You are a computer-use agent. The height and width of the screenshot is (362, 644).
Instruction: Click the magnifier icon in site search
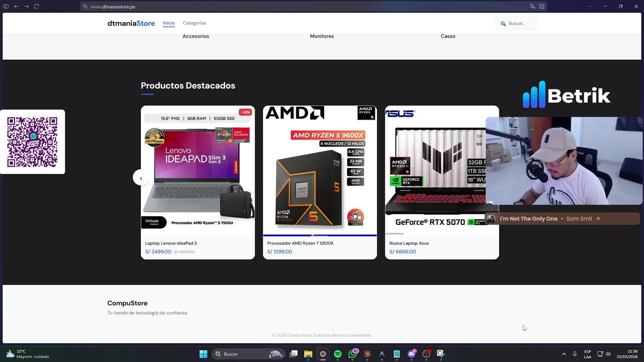[503, 24]
